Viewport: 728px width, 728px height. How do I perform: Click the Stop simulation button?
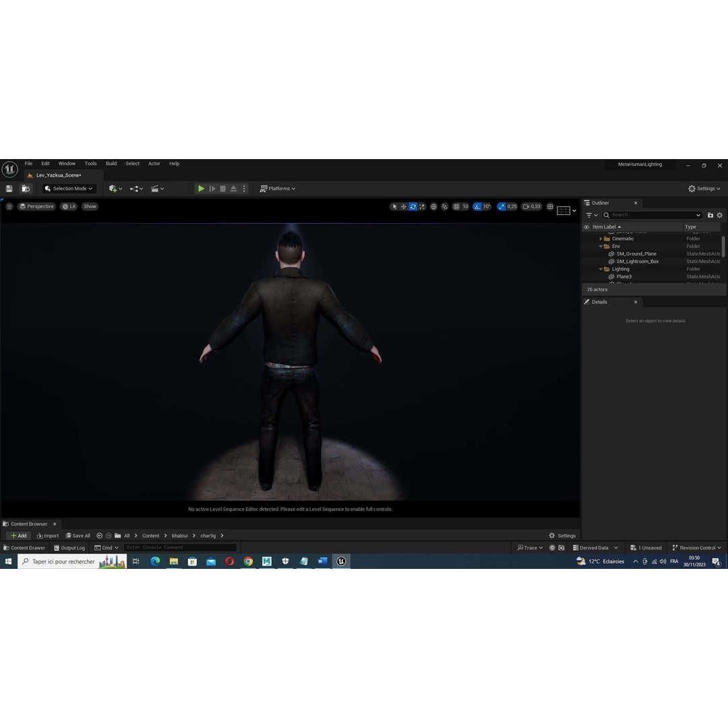click(x=223, y=189)
